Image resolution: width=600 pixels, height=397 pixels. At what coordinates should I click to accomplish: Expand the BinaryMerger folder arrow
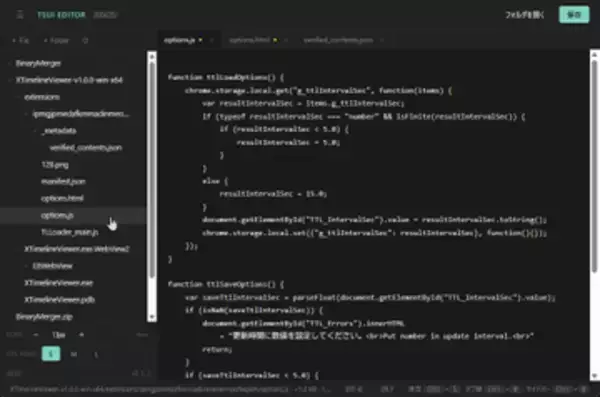pos(10,64)
